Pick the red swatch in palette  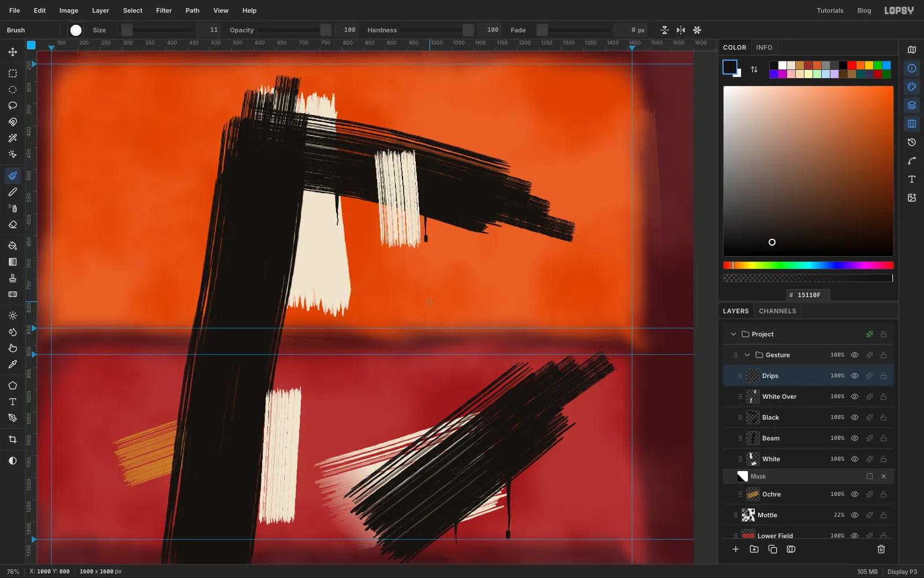tap(852, 65)
